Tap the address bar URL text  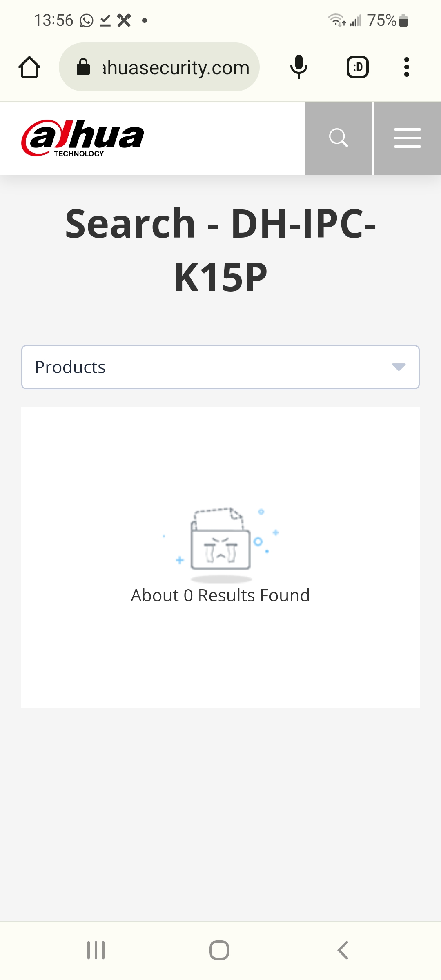176,68
